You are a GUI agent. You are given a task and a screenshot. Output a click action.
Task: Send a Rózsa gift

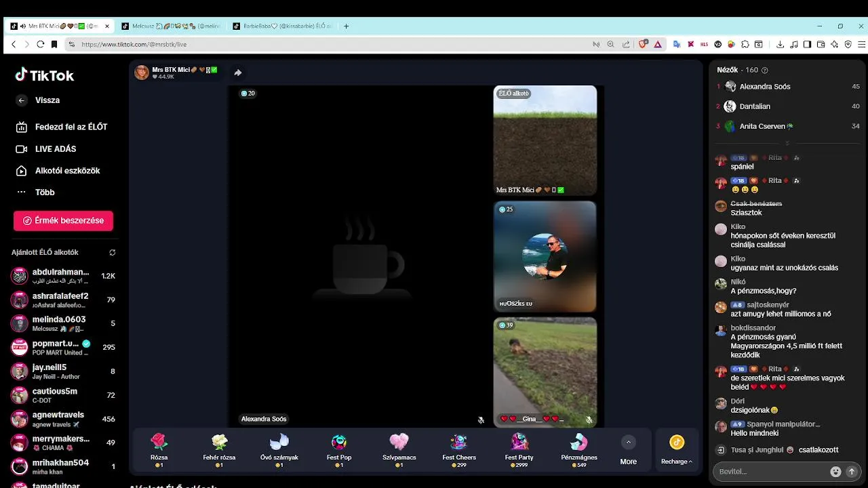tap(159, 450)
